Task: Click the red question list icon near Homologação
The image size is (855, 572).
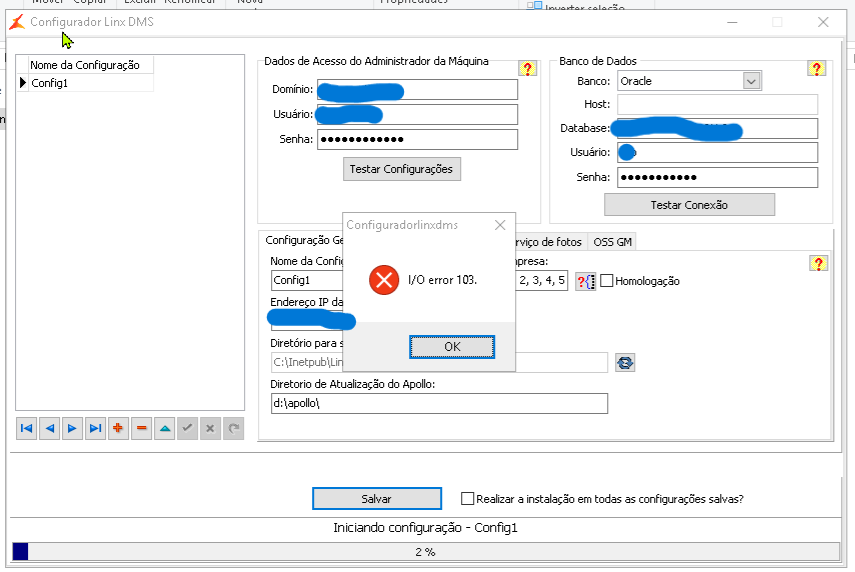Action: pyautogui.click(x=586, y=281)
